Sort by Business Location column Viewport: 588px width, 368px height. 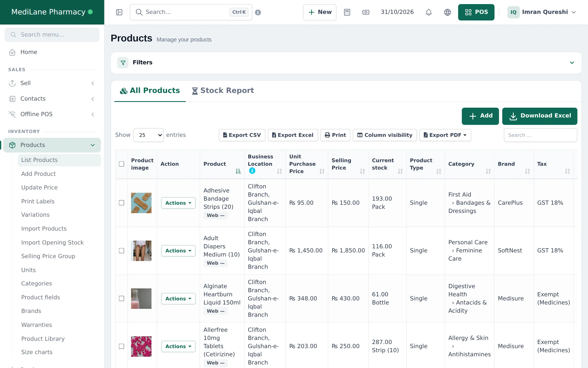(x=280, y=171)
